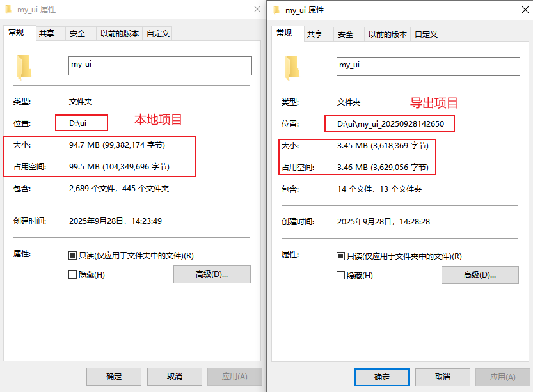Switch to 安全 tab in right window
Image resolution: width=533 pixels, height=392 pixels.
click(x=349, y=35)
